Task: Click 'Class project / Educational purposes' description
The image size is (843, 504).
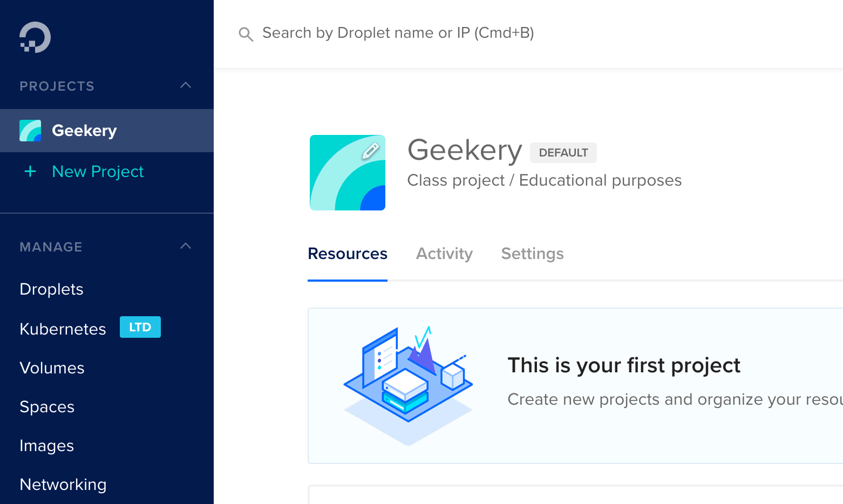Action: (x=545, y=180)
